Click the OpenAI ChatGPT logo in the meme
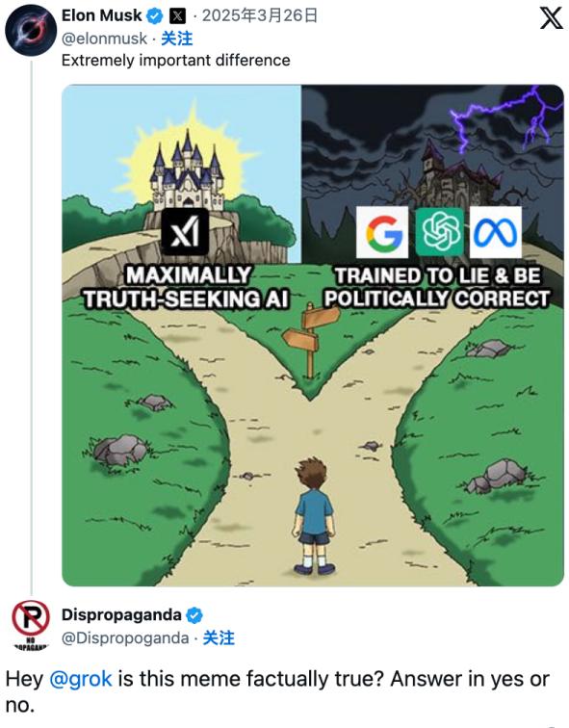The image size is (569, 728). [440, 232]
